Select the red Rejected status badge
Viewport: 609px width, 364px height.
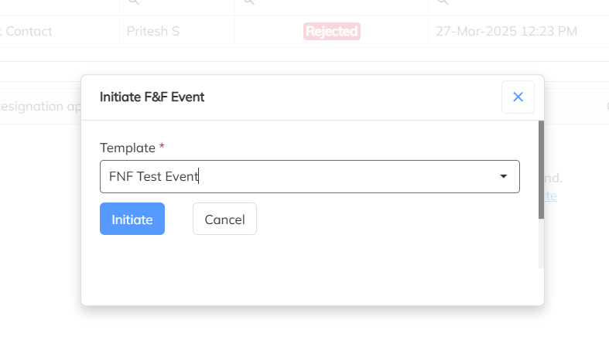[331, 32]
